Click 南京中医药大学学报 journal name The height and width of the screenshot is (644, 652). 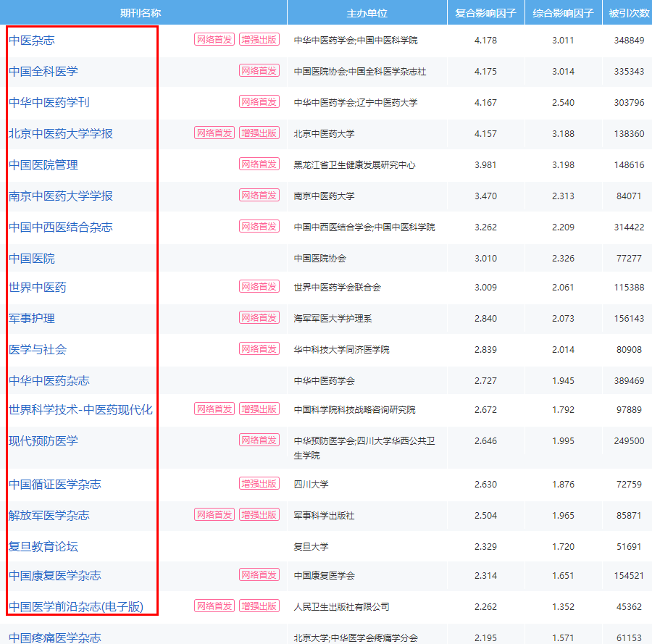click(x=61, y=196)
